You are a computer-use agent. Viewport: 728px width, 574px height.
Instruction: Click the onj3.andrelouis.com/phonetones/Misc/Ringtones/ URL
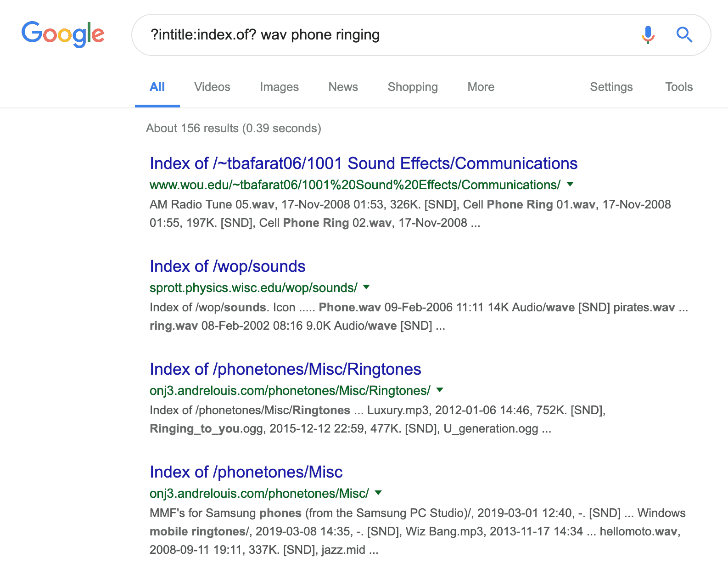point(290,390)
